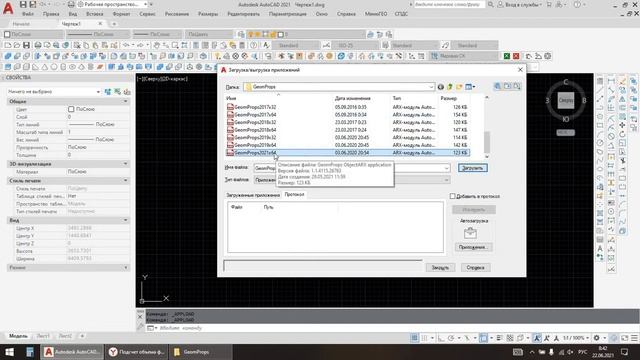Open the МенюГЕО menu
This screenshot has height=360, width=640.
click(376, 14)
